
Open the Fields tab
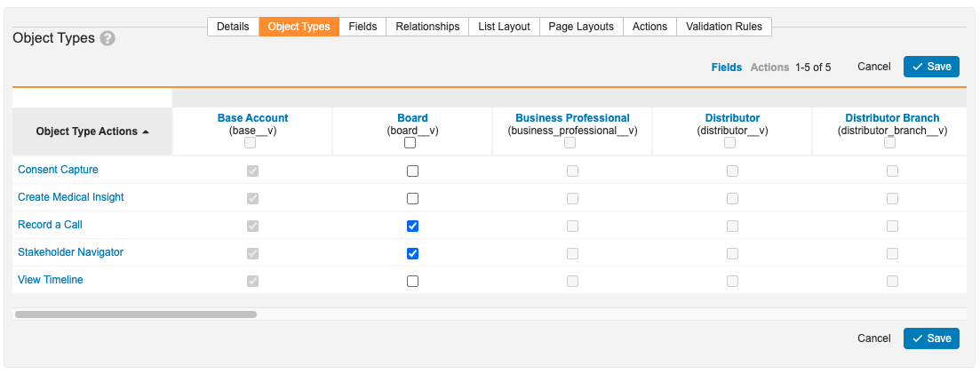(x=363, y=27)
